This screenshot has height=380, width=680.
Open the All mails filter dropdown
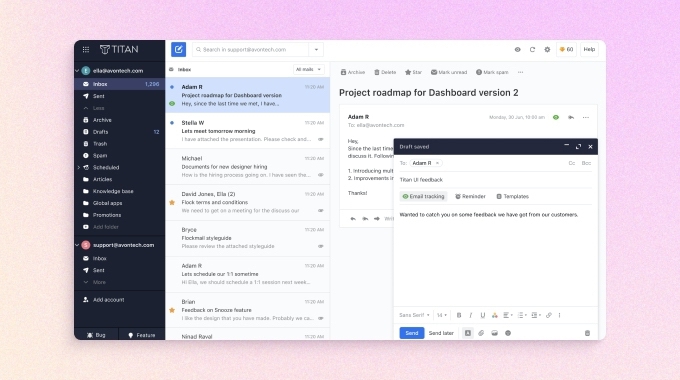pos(308,69)
